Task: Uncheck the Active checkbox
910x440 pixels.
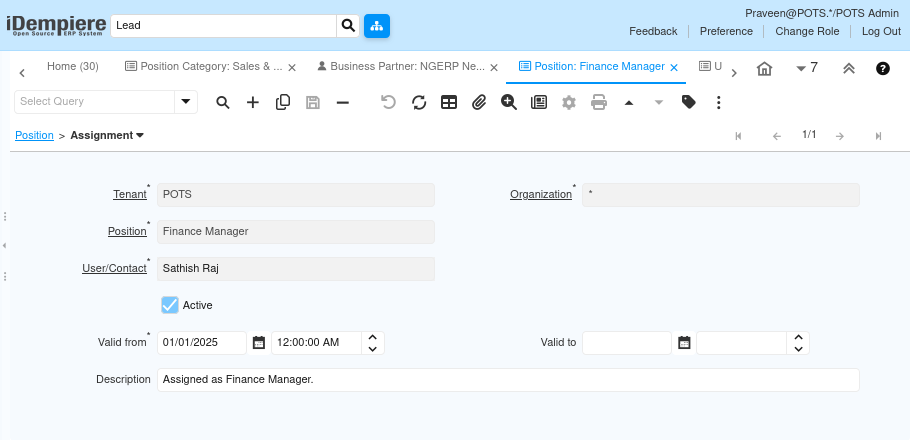Action: (170, 305)
